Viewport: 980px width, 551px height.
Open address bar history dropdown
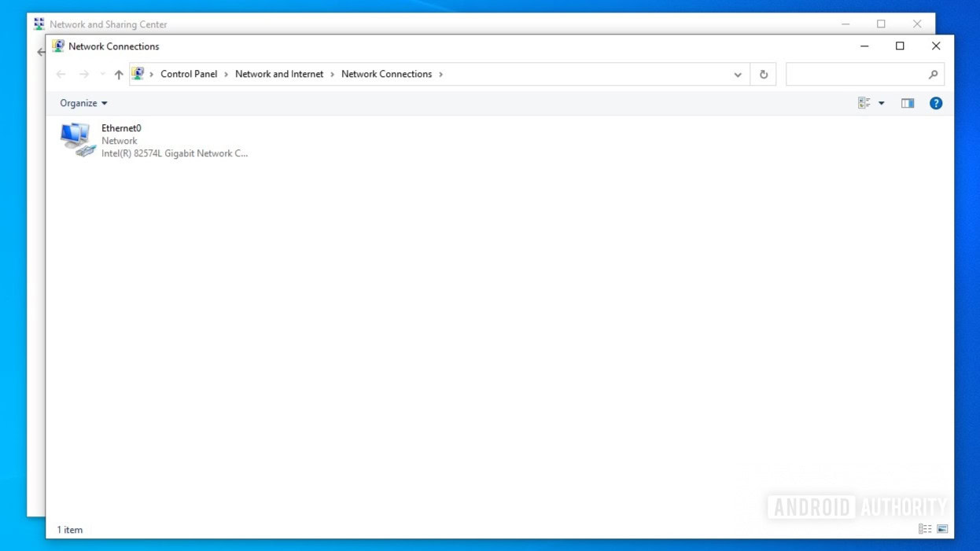(738, 75)
